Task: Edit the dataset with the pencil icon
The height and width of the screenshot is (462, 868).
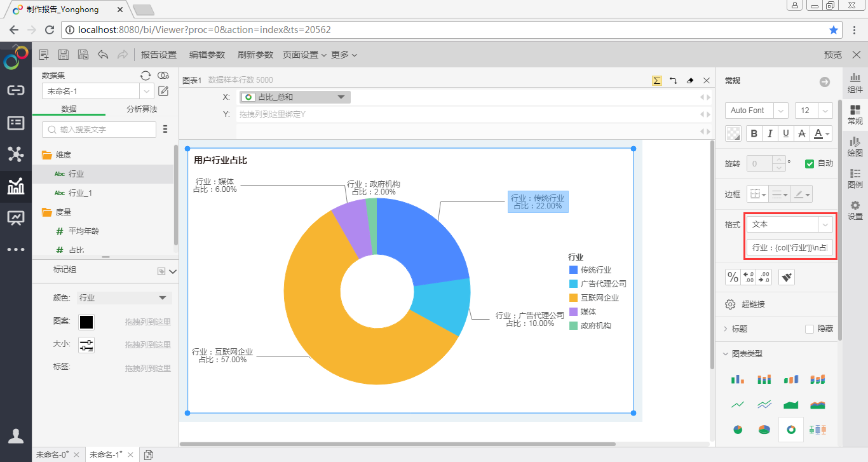Action: point(163,91)
